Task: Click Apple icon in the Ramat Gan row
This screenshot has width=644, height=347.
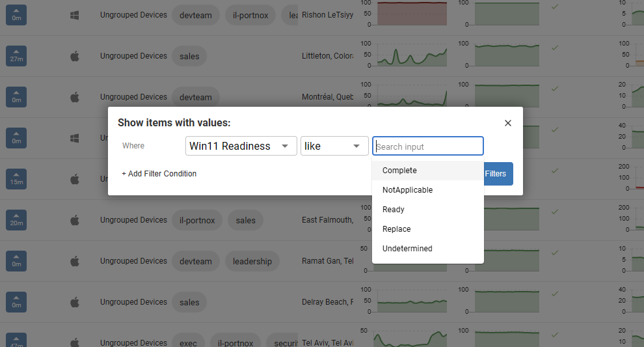Action: pos(74,261)
